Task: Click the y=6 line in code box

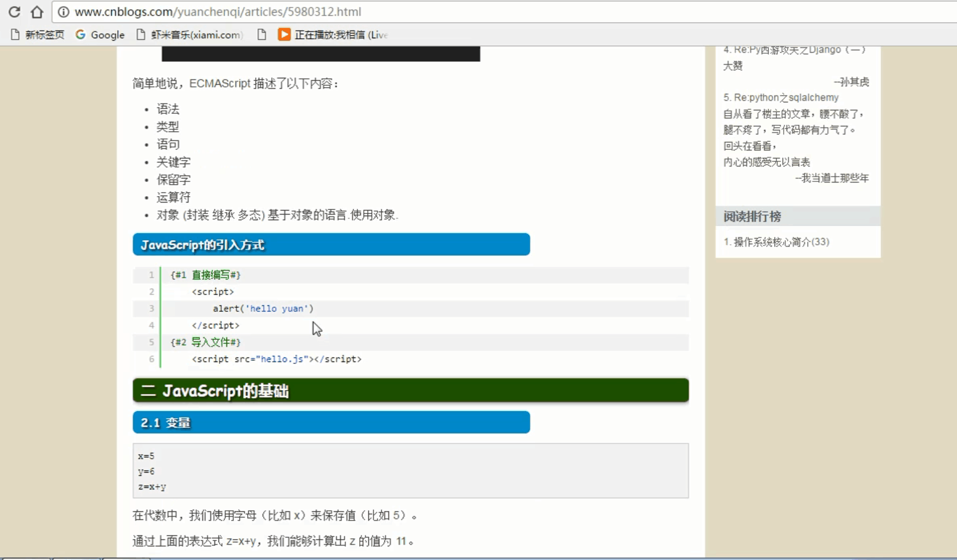Action: (x=146, y=471)
